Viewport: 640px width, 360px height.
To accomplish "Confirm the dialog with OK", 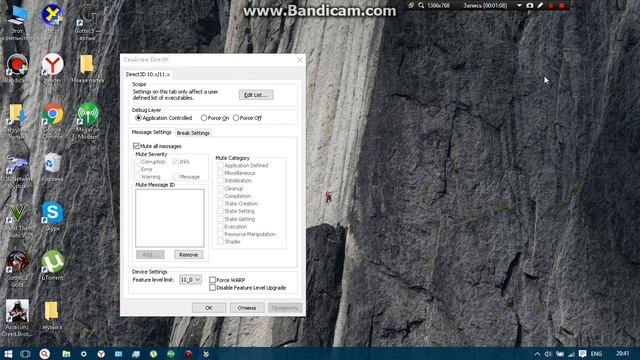I will pyautogui.click(x=209, y=308).
